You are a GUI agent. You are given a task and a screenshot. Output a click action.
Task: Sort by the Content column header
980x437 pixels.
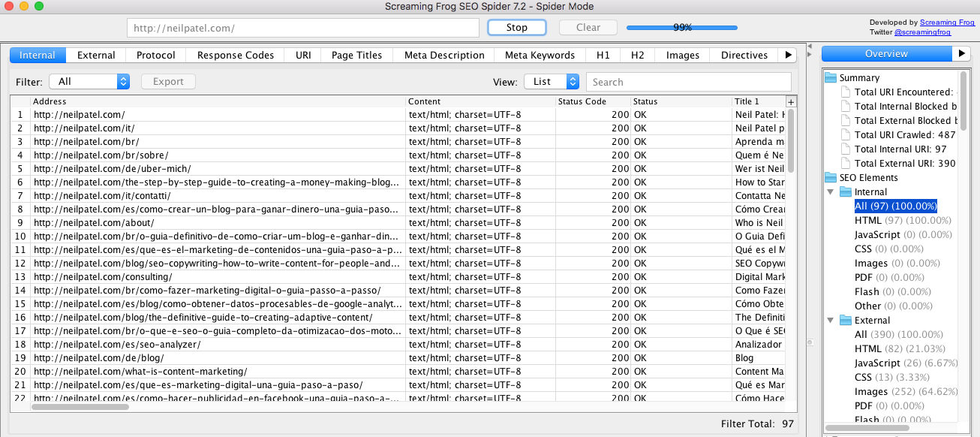point(481,101)
